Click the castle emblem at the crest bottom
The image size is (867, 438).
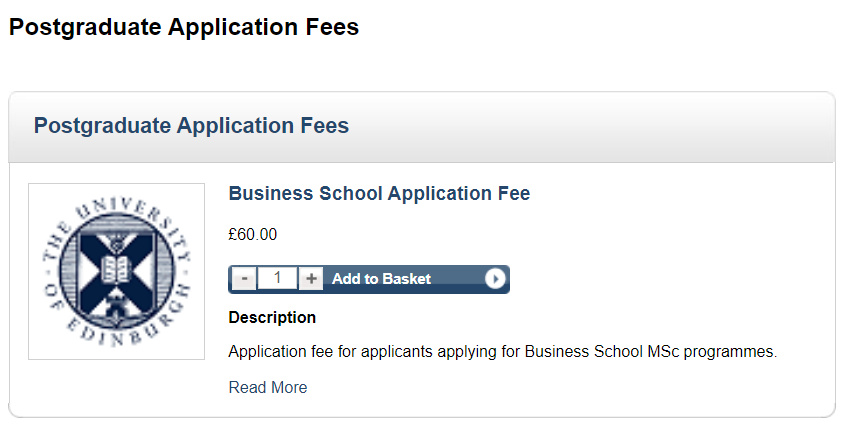tap(116, 305)
